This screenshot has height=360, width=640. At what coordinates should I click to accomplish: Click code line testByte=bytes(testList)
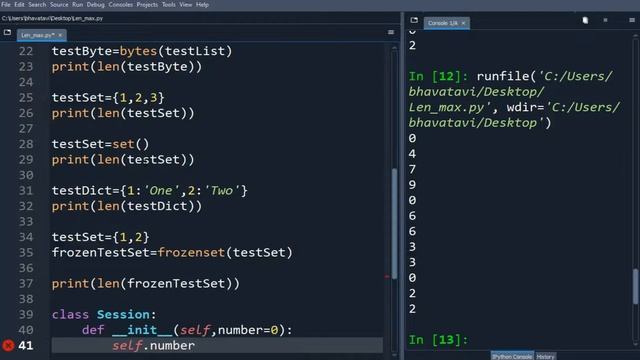point(142,51)
